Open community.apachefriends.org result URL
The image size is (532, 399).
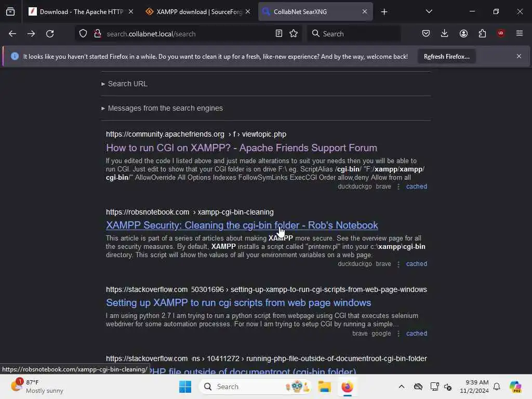(x=196, y=135)
